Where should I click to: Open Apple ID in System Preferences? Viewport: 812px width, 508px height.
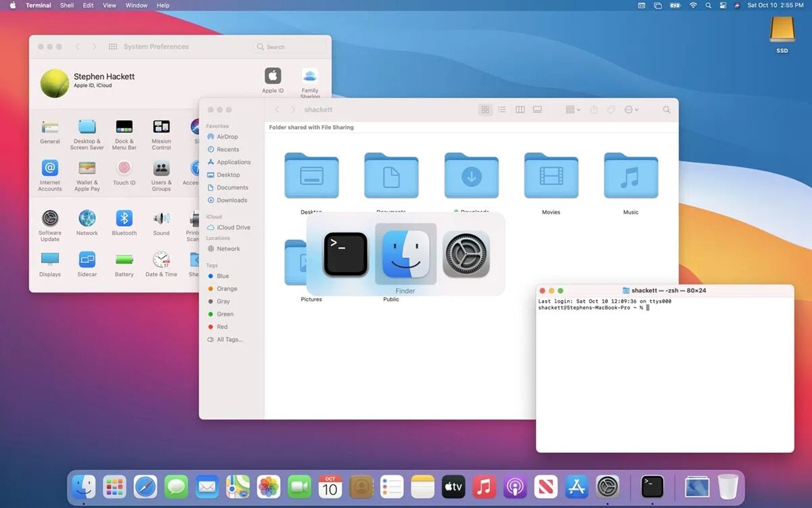273,80
